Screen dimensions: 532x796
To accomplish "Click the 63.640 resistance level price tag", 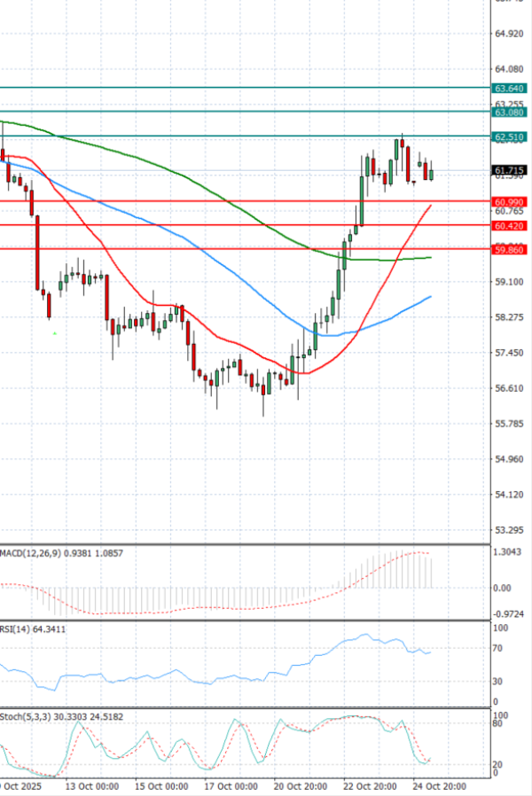I will point(509,89).
